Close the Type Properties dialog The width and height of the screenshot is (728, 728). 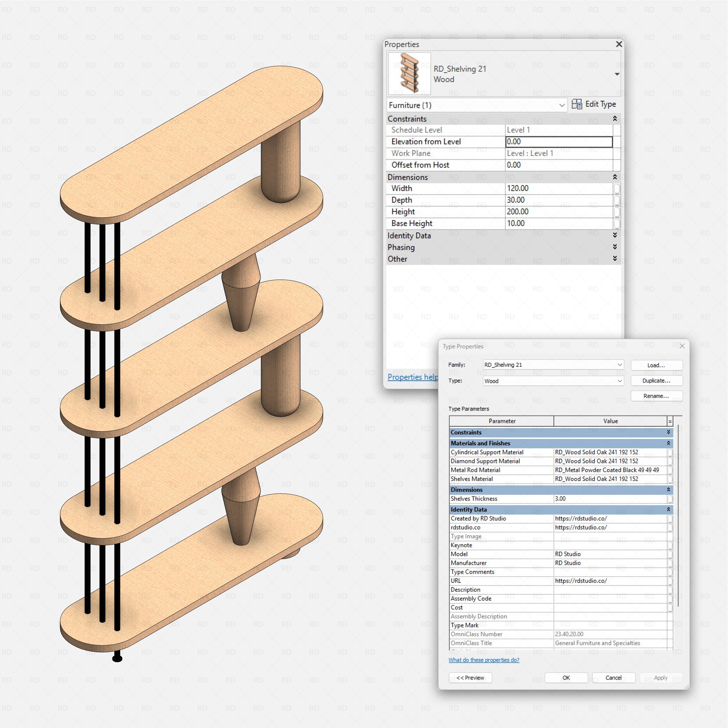[x=682, y=346]
